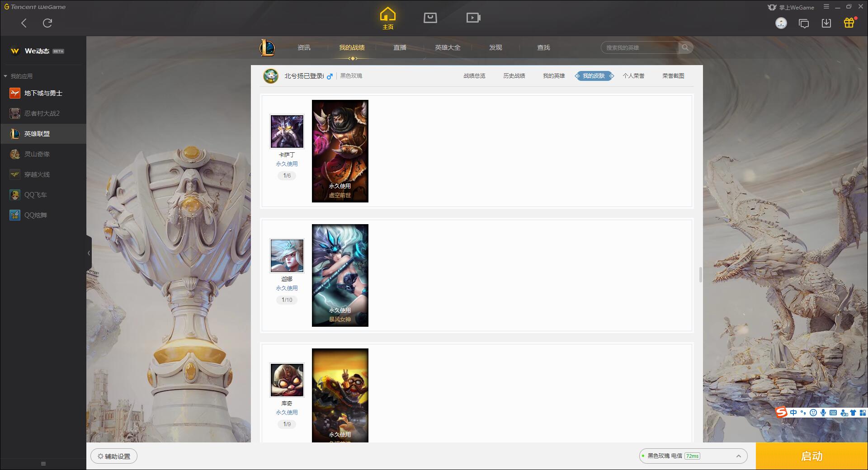Screen dimensions: 868x470
Task: Click the summoner profile avatar
Action: click(x=271, y=76)
